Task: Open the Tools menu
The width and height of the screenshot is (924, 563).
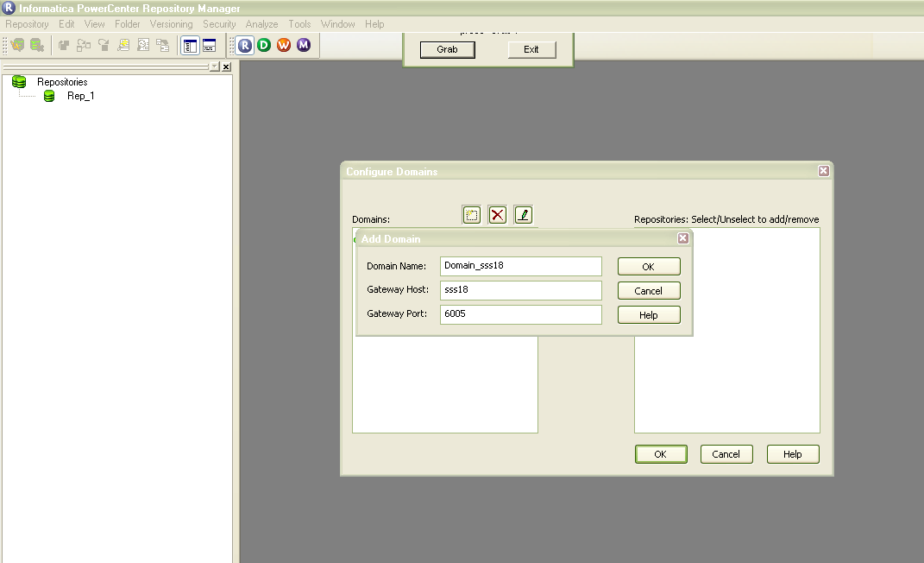Action: 299,24
